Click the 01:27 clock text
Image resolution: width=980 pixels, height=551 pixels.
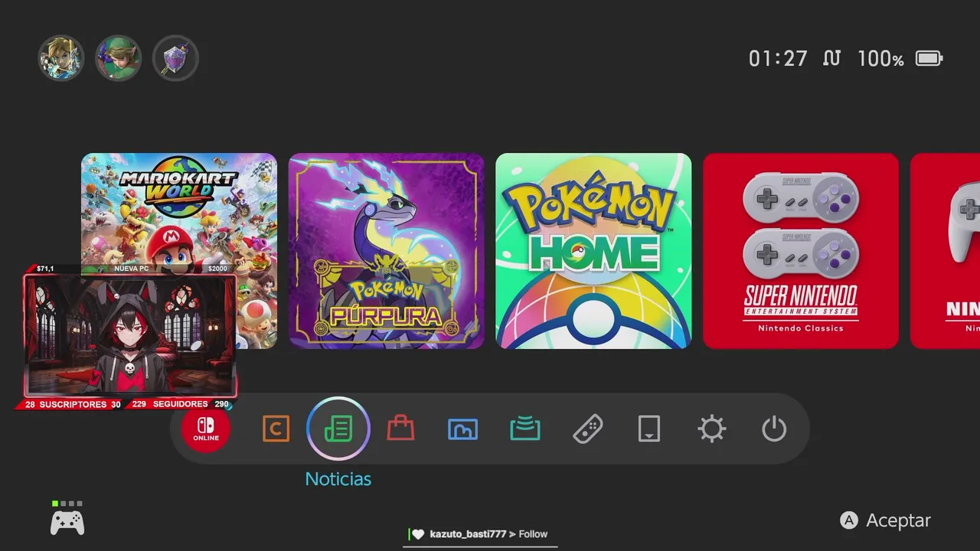coord(778,59)
